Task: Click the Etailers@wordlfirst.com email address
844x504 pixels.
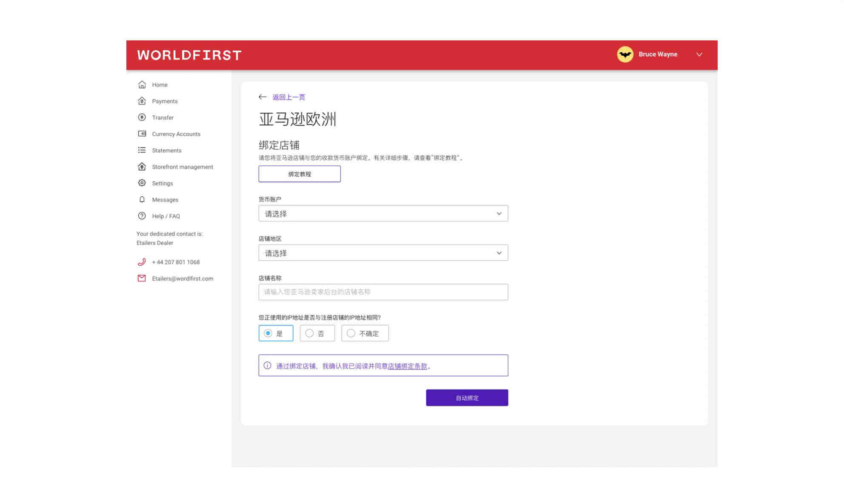Action: (182, 279)
